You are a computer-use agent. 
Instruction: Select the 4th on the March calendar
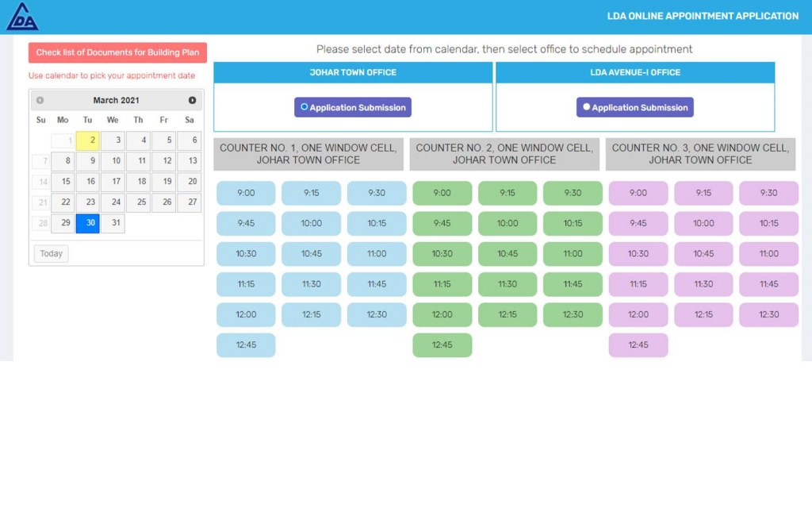pos(138,140)
